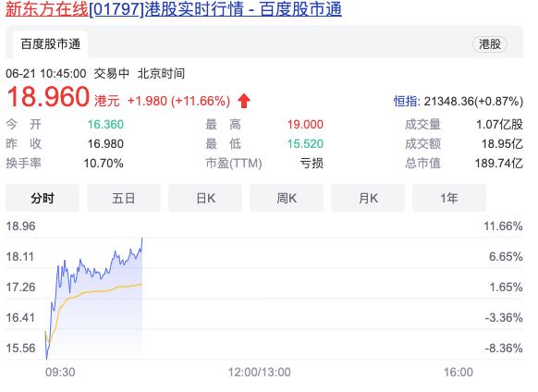The height and width of the screenshot is (392, 538).
Task: Click the 市盈(TTM) value 亏损
Action: [312, 164]
